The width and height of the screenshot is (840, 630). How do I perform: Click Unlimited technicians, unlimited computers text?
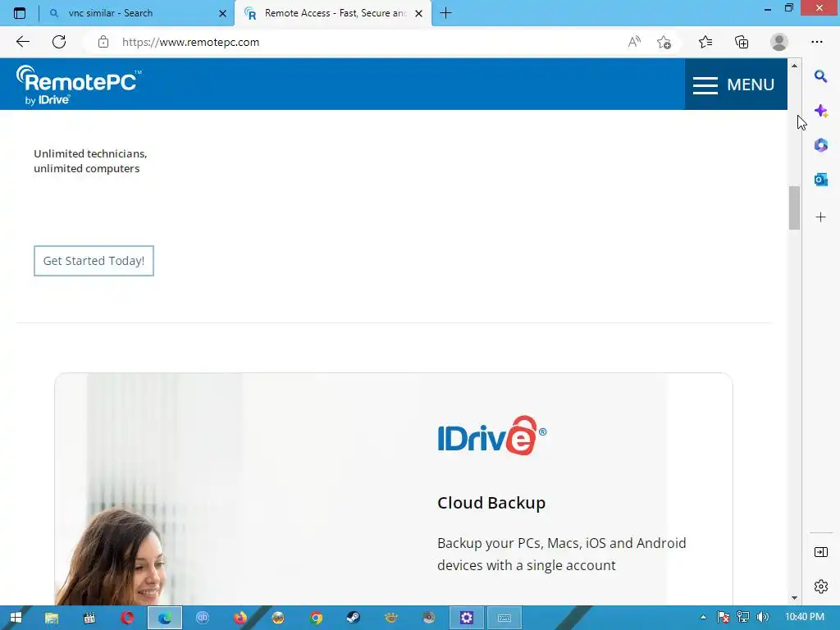(x=90, y=161)
